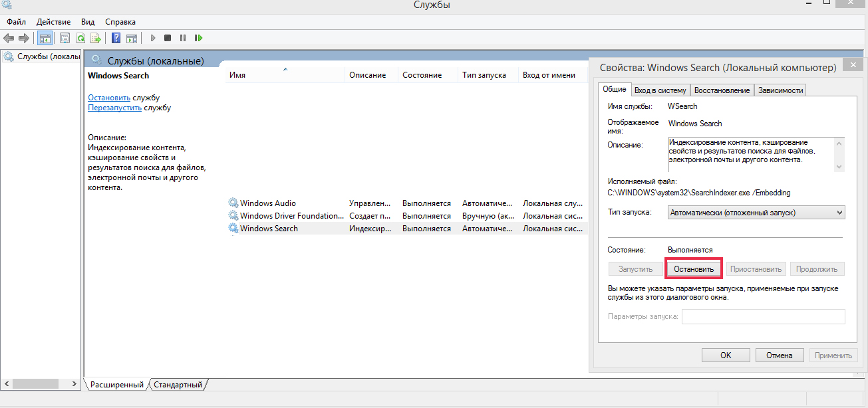Viewport: 868px width, 408px height.
Task: Click the Остановить button in properties dialog
Action: pyautogui.click(x=694, y=269)
